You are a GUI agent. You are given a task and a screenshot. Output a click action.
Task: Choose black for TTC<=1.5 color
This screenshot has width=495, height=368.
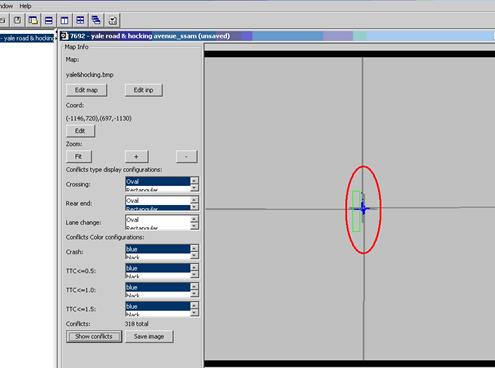coord(158,314)
